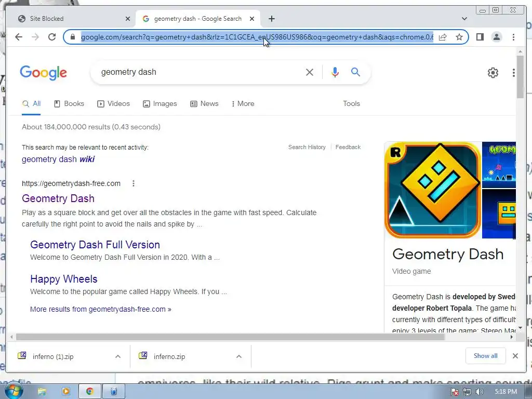
Task: Expand the tab search dropdown
Action: click(x=464, y=19)
